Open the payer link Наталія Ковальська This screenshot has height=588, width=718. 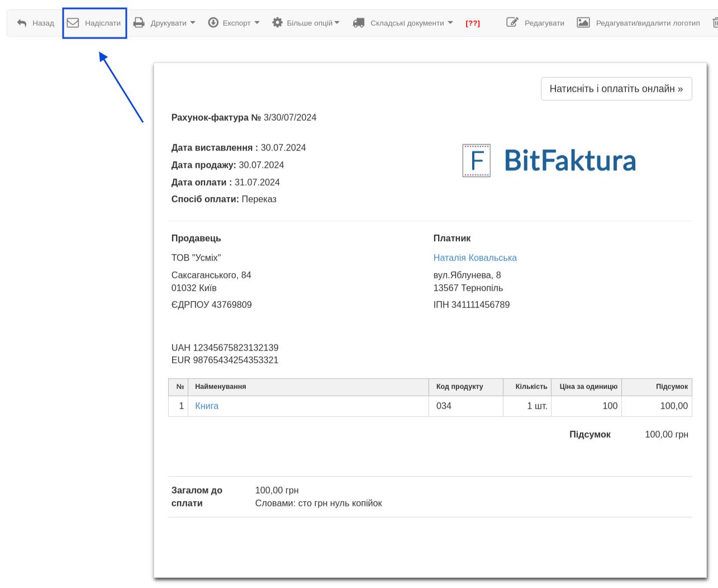click(475, 258)
